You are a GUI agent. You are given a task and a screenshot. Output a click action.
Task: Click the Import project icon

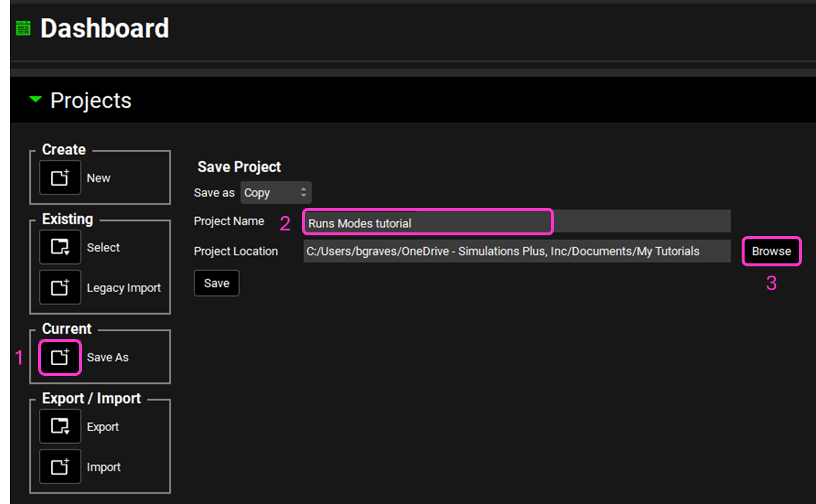coord(60,467)
